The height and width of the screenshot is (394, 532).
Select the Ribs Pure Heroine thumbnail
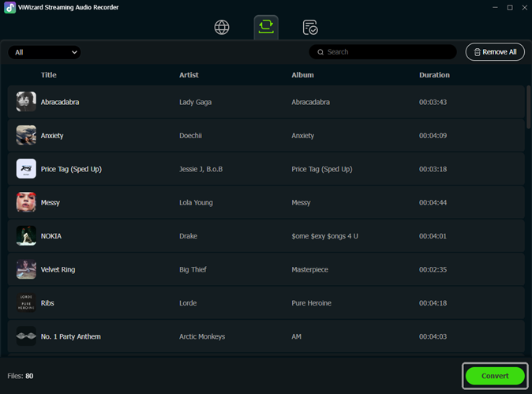point(26,302)
